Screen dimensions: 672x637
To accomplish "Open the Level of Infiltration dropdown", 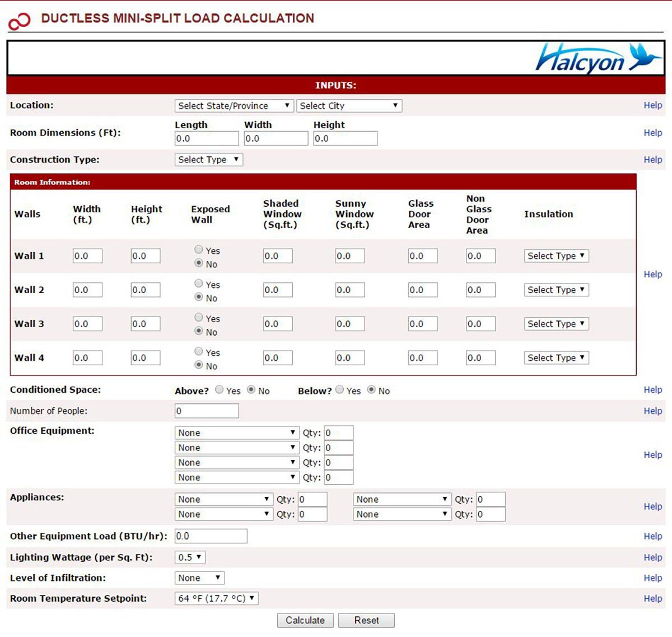I will click(x=199, y=578).
